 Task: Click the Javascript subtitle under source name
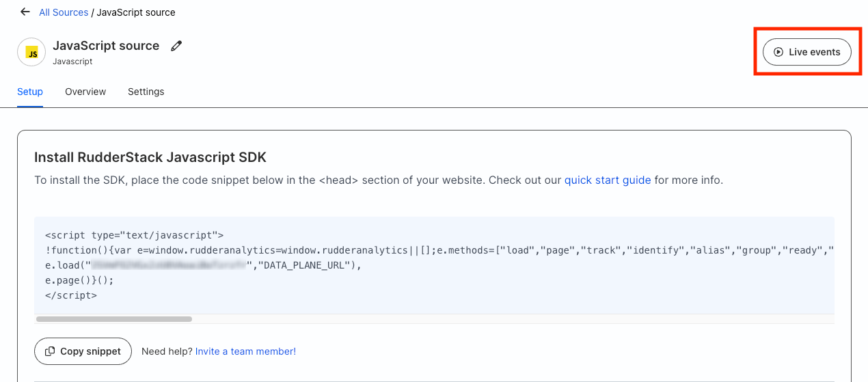[72, 62]
